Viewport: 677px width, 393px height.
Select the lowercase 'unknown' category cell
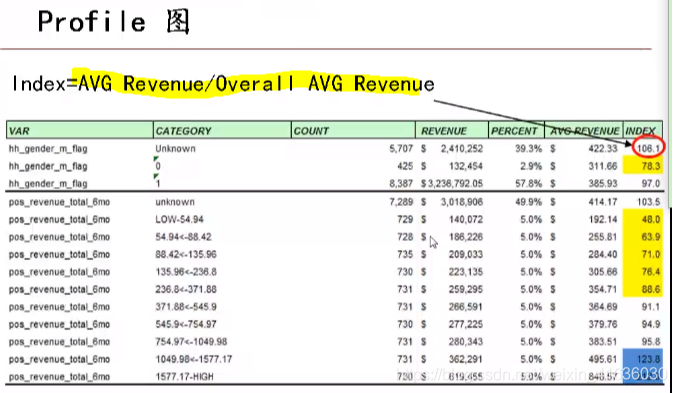tap(175, 202)
